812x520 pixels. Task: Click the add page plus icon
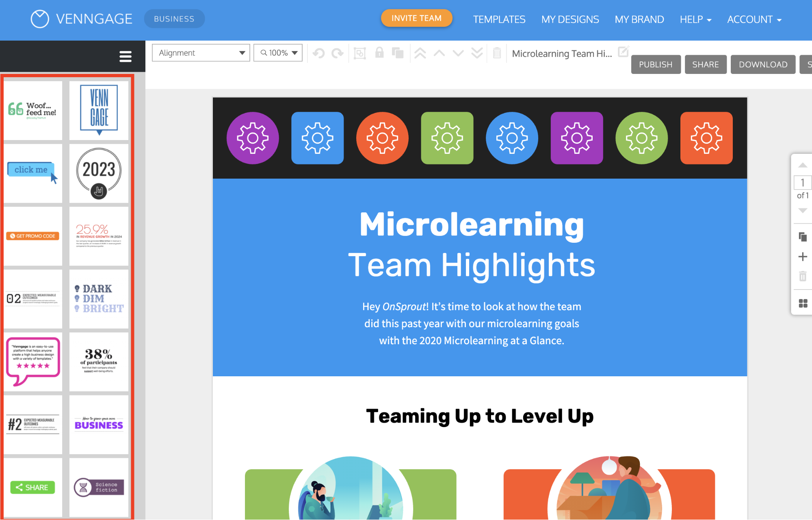coord(803,257)
